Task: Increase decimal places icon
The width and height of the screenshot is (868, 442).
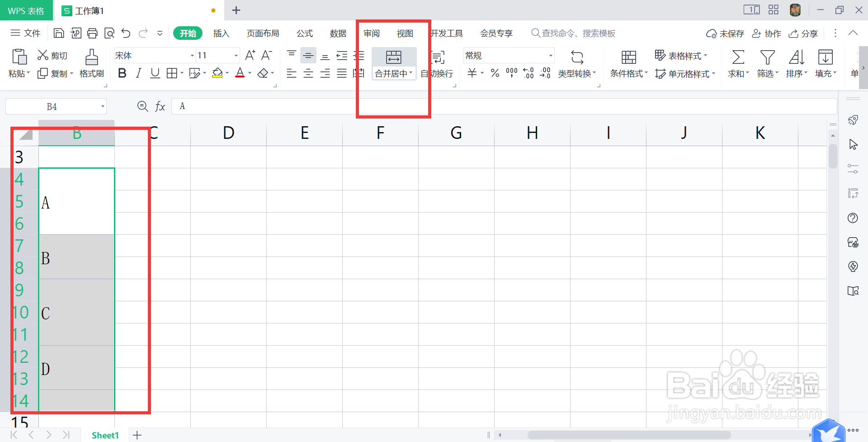Action: click(528, 73)
